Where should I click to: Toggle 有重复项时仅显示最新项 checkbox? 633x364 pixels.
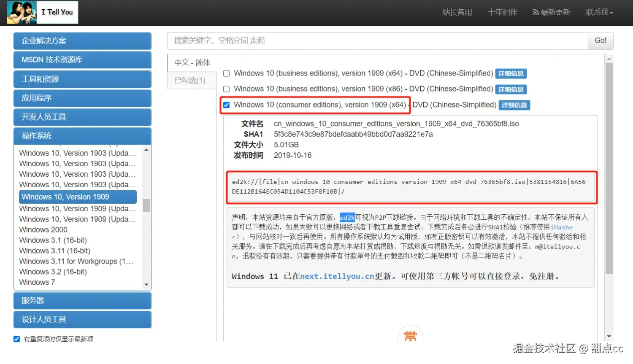(16, 339)
